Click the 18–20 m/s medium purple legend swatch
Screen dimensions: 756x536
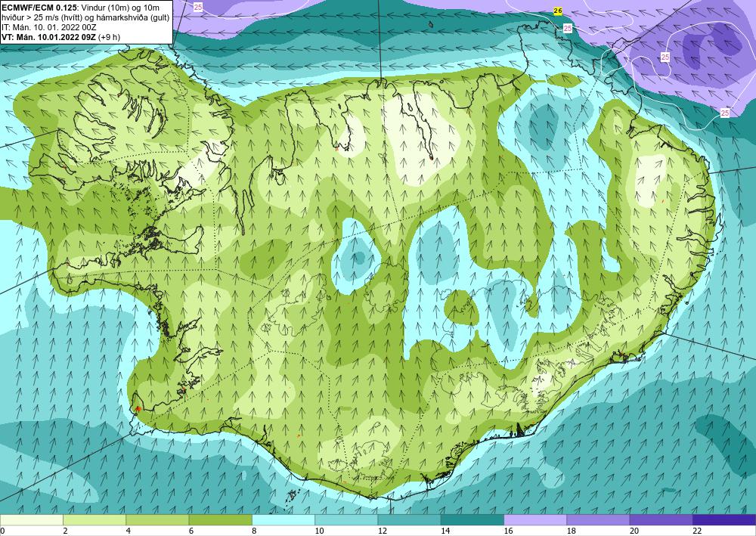pos(598,520)
